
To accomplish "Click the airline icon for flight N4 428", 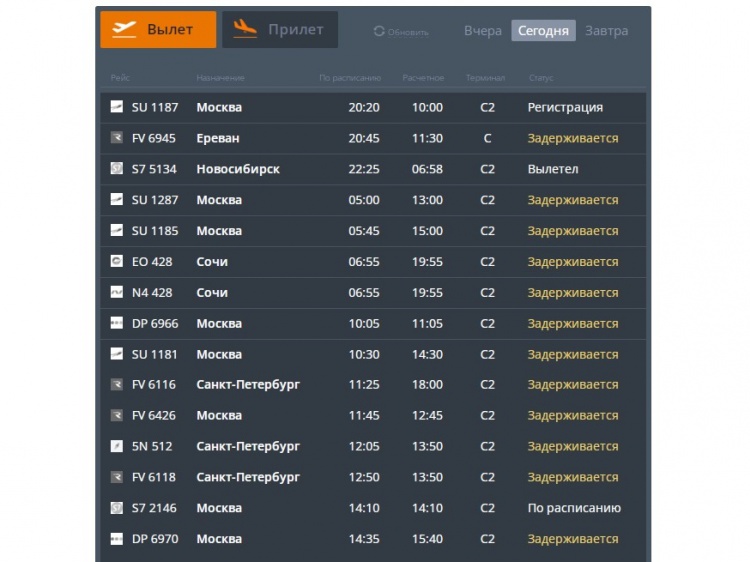I will [117, 293].
